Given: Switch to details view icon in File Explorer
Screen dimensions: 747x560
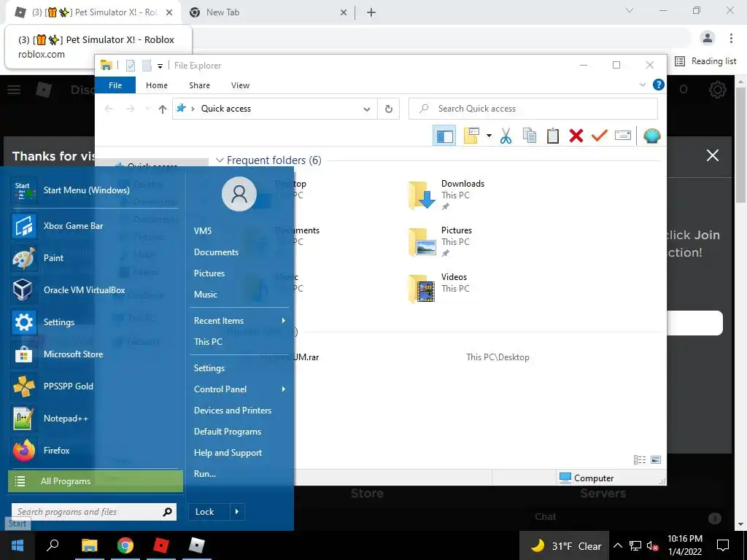Looking at the screenshot, I should 639,459.
